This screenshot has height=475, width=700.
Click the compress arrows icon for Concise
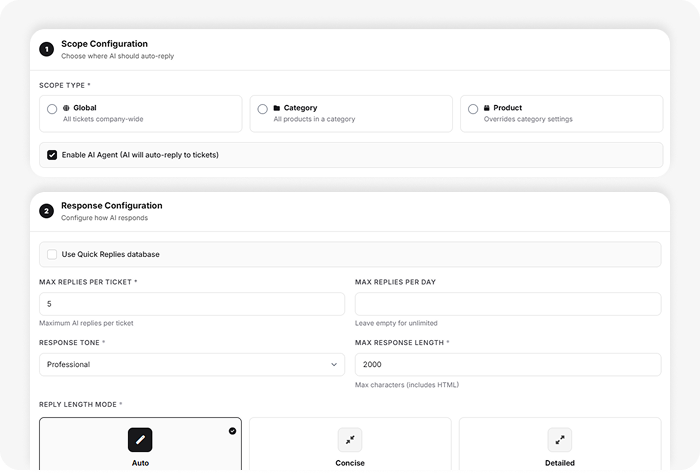(350, 439)
